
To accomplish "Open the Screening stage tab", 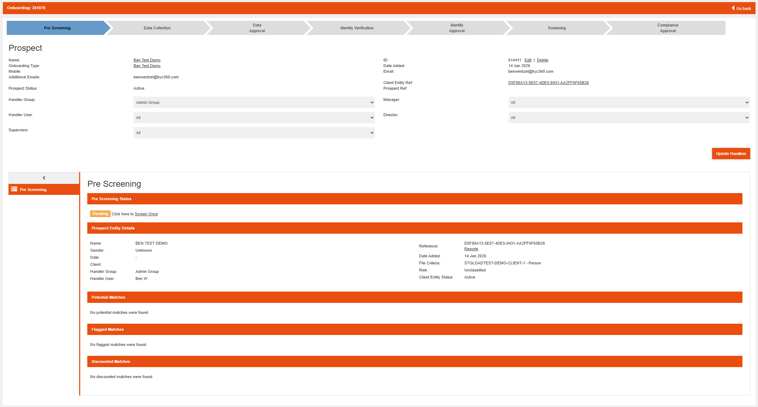I will 556,28.
